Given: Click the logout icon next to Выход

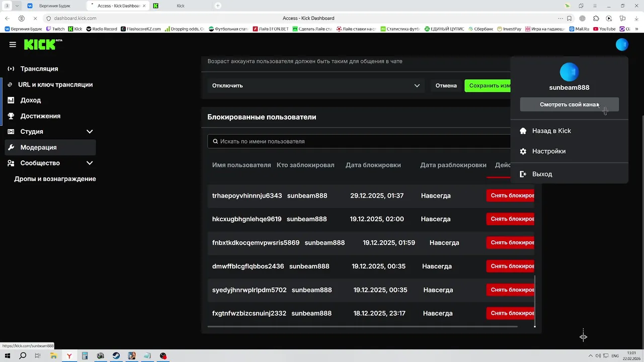Looking at the screenshot, I should coord(523,174).
